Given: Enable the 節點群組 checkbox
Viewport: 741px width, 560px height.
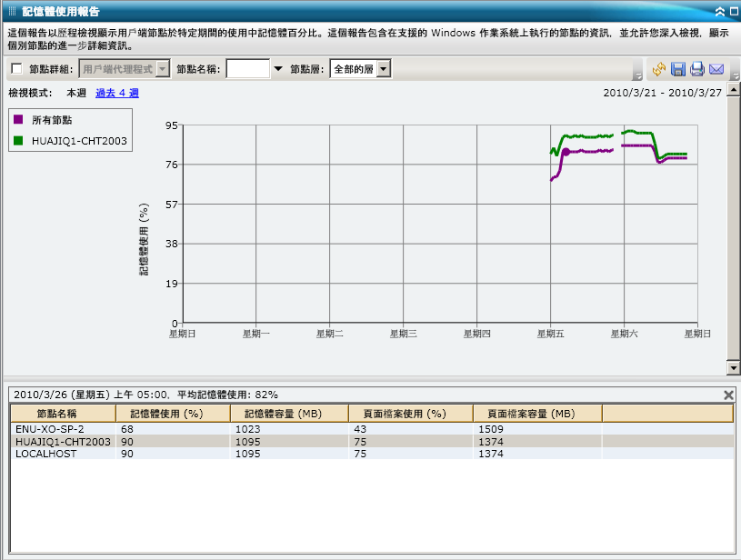Looking at the screenshot, I should coord(15,68).
